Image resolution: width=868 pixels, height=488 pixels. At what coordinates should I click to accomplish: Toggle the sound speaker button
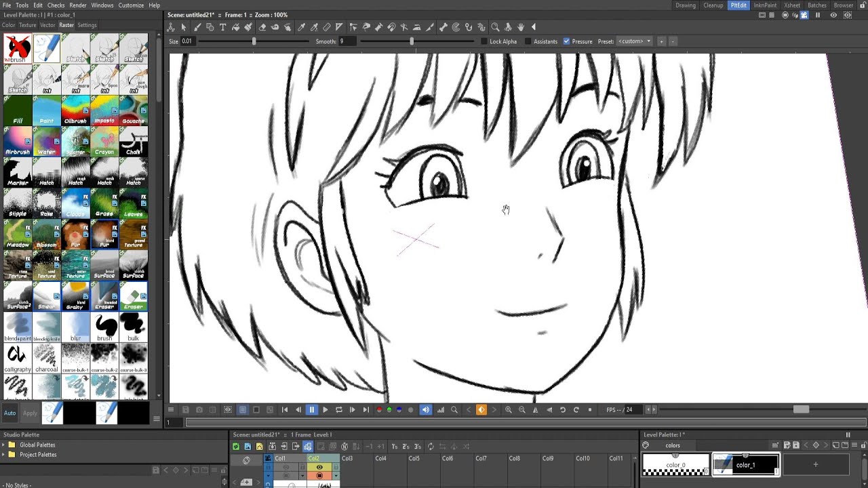coord(426,409)
